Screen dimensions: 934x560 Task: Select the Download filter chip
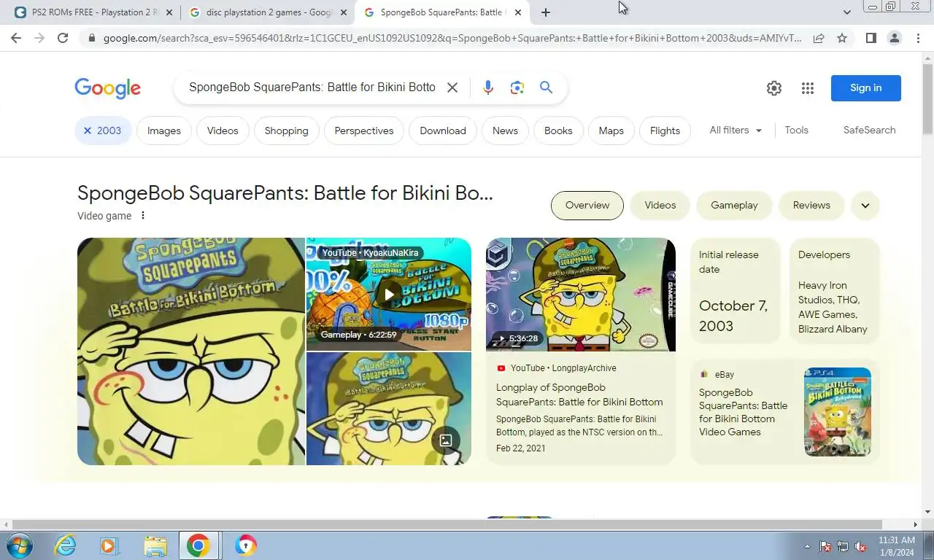click(443, 131)
